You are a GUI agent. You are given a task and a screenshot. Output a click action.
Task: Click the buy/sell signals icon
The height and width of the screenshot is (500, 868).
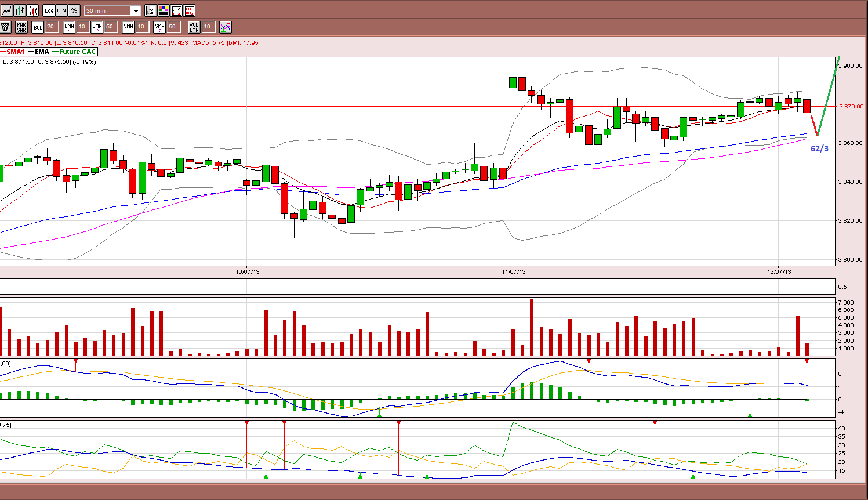[x=226, y=27]
